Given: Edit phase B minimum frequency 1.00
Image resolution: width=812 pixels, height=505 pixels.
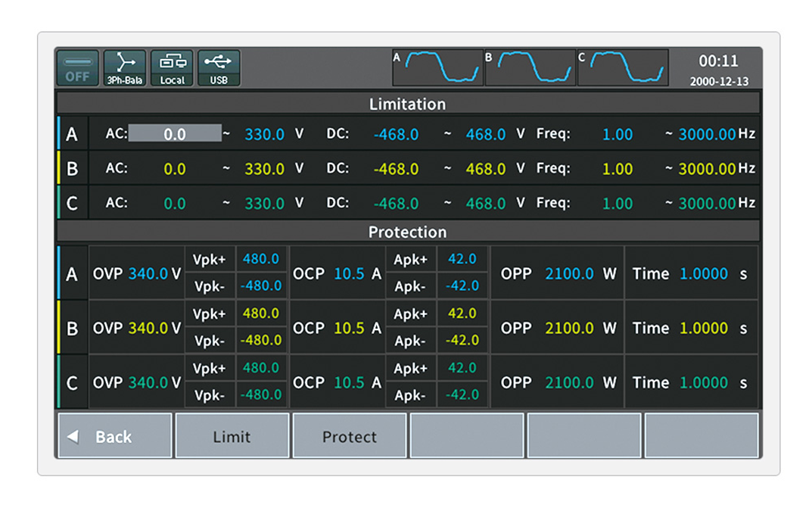Looking at the screenshot, I should pyautogui.click(x=618, y=169).
